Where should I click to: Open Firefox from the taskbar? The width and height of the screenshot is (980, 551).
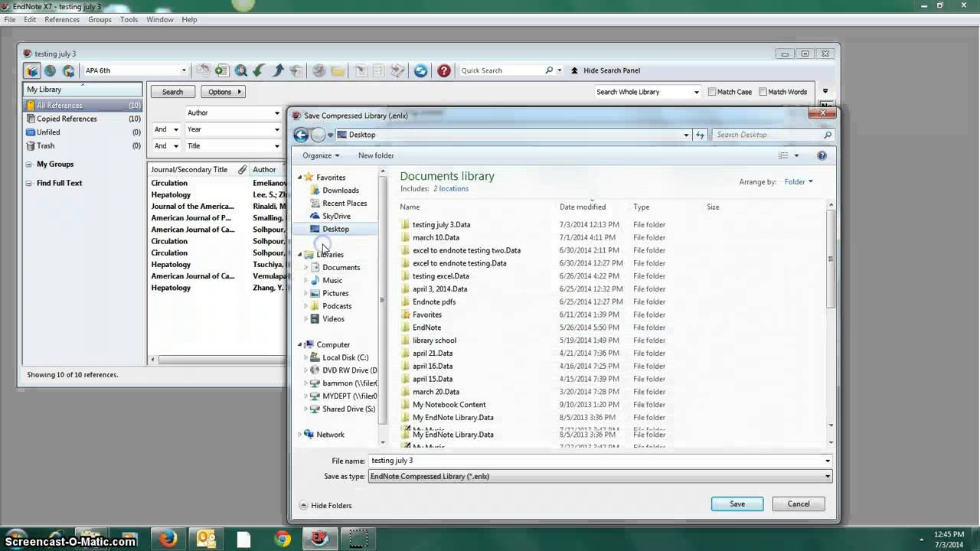tap(168, 540)
